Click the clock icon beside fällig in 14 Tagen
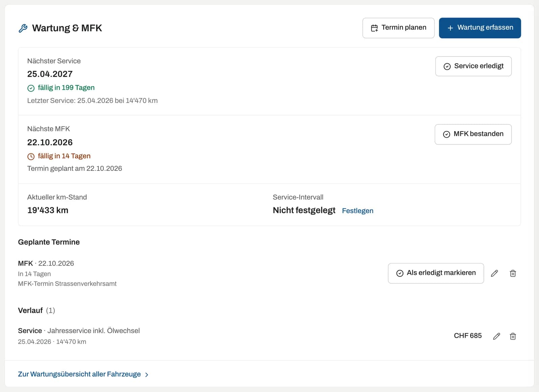This screenshot has width=539, height=392. [31, 156]
